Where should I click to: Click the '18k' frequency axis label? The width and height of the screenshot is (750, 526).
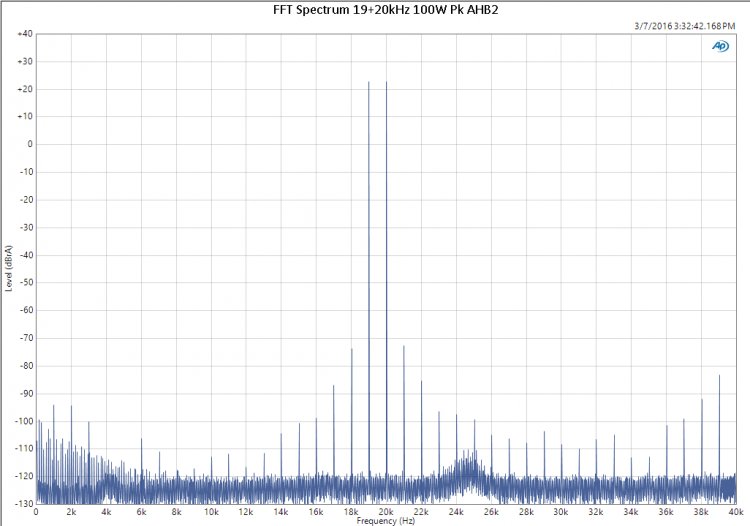pos(351,512)
